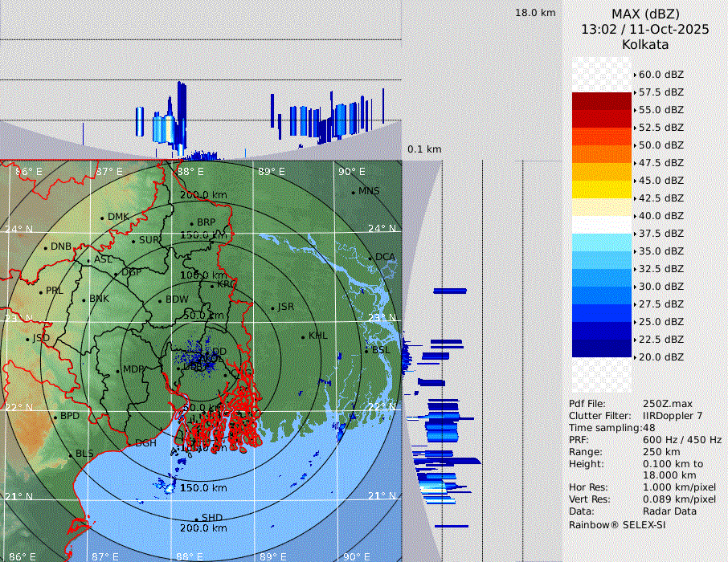Select the yellow swatch above 42.5 dBZ
This screenshot has width=728, height=562.
coord(601,189)
